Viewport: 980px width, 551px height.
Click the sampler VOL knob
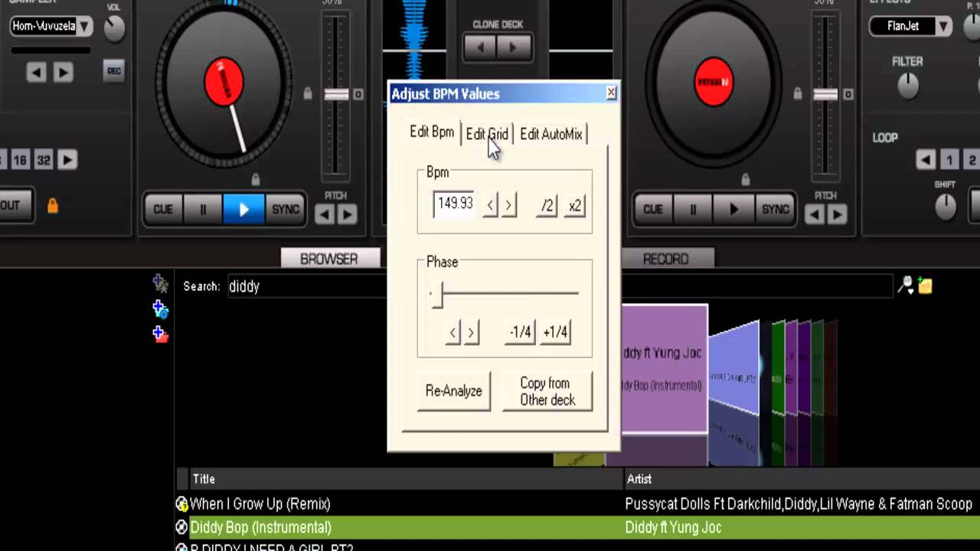(113, 28)
